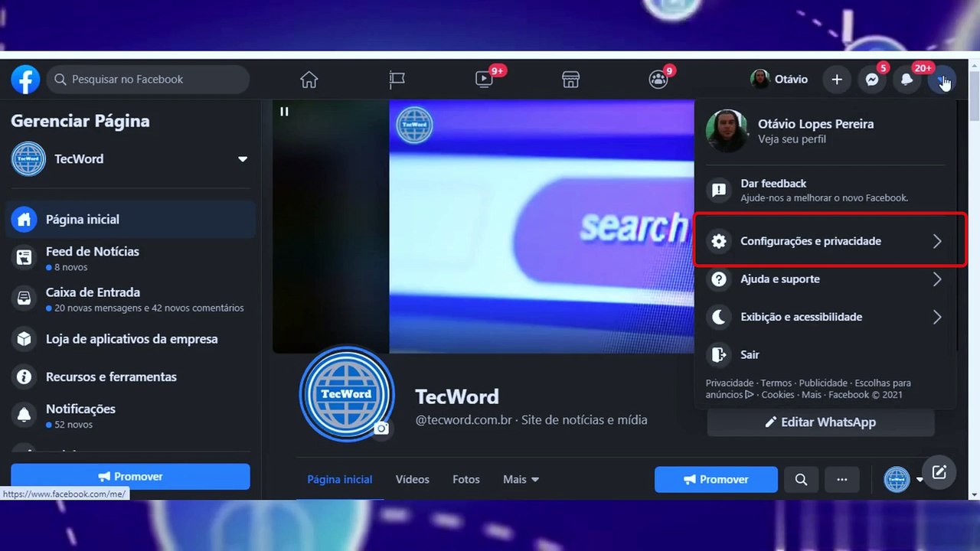The width and height of the screenshot is (980, 551).
Task: Open the Groups icon
Action: [x=658, y=80]
